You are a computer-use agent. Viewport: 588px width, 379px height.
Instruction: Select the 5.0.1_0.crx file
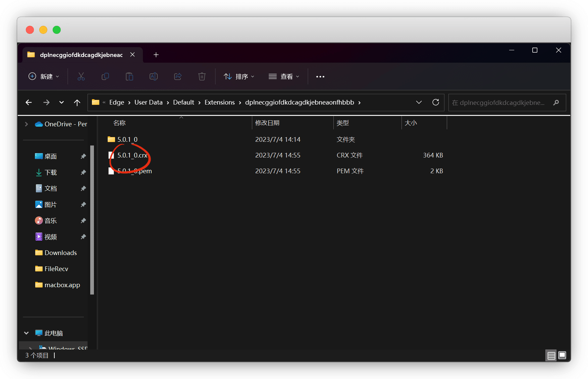click(132, 155)
